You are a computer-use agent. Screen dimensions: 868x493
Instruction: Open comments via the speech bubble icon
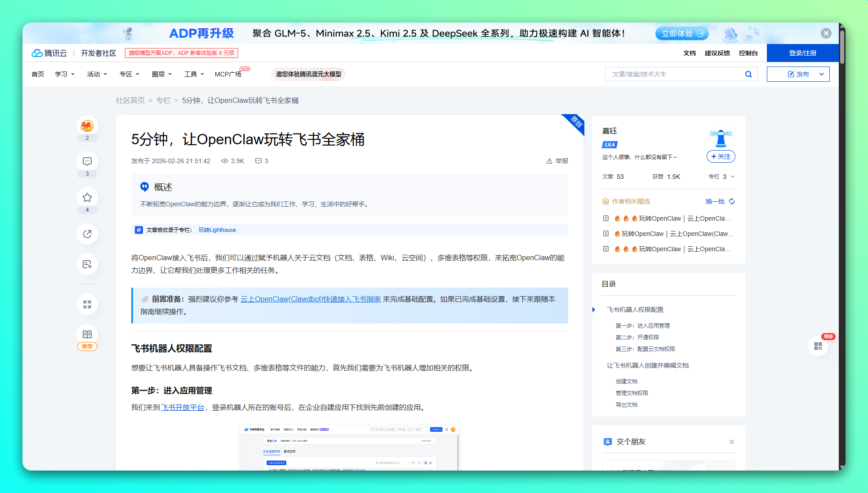[x=87, y=161]
